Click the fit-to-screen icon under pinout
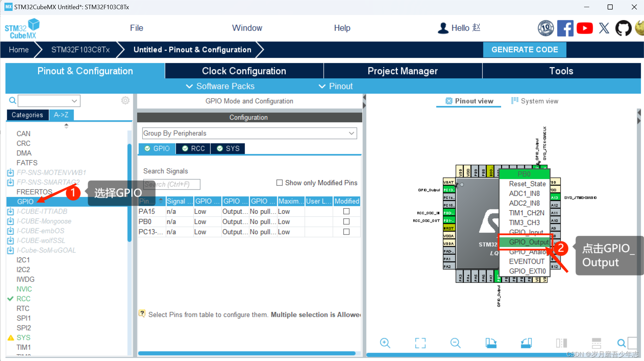 pyautogui.click(x=420, y=343)
